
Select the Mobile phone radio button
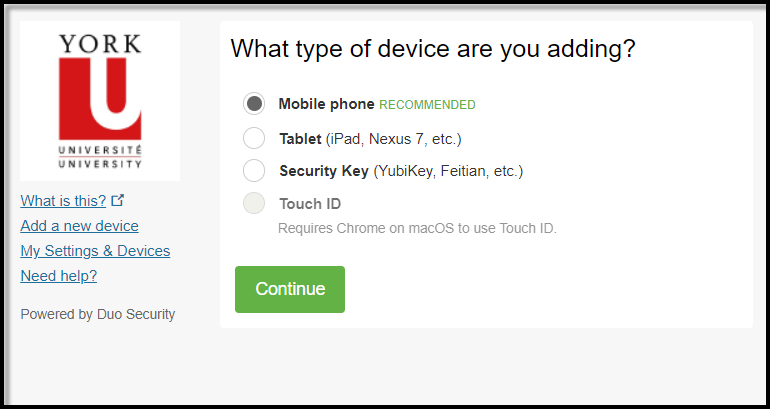[x=254, y=104]
